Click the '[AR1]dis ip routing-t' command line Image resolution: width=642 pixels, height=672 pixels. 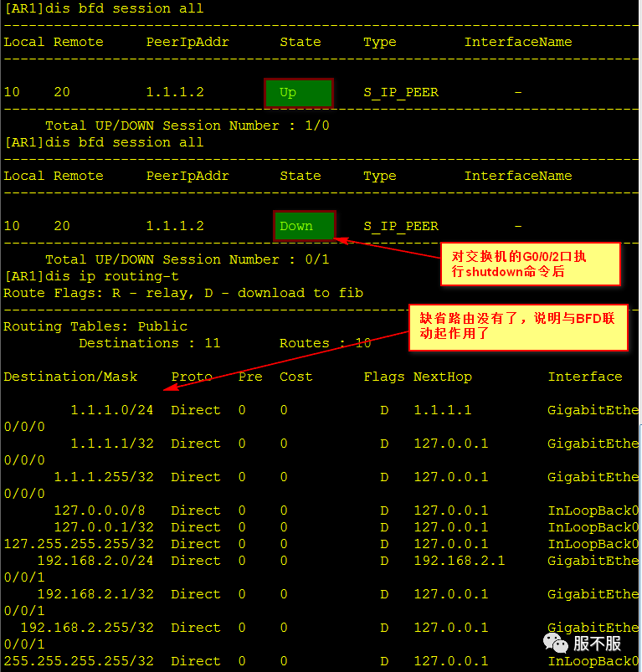coord(91,276)
